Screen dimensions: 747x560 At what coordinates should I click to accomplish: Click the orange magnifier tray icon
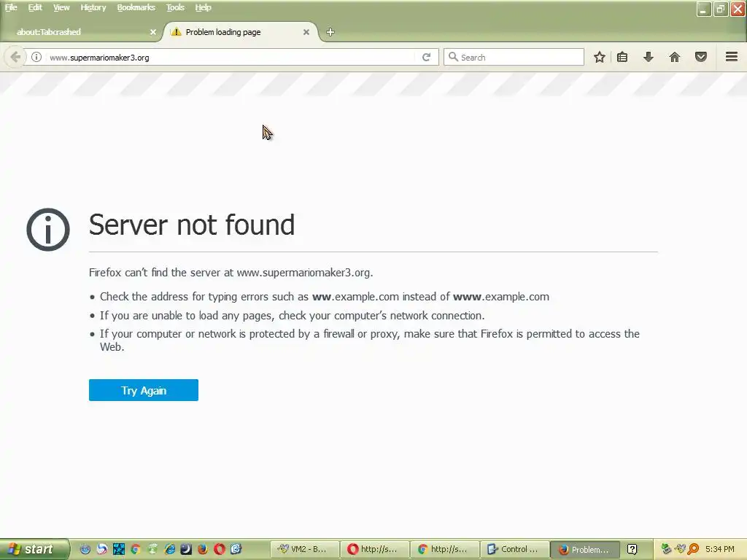tap(693, 549)
